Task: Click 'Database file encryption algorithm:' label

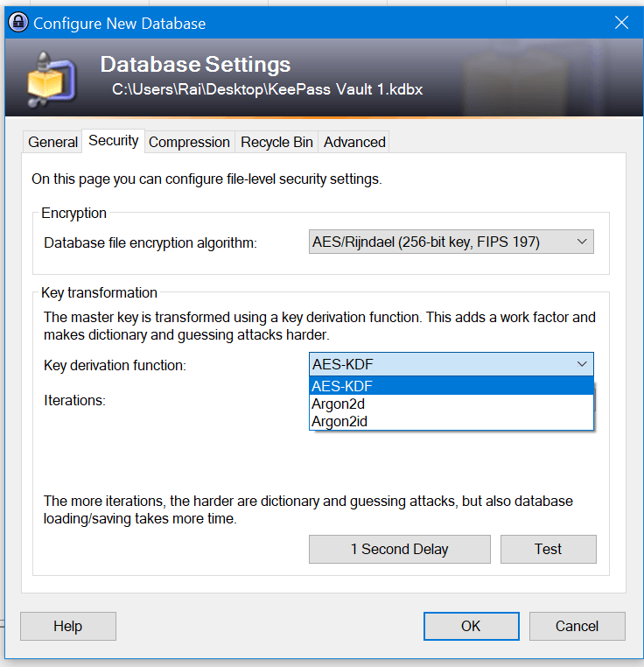Action: [150, 242]
